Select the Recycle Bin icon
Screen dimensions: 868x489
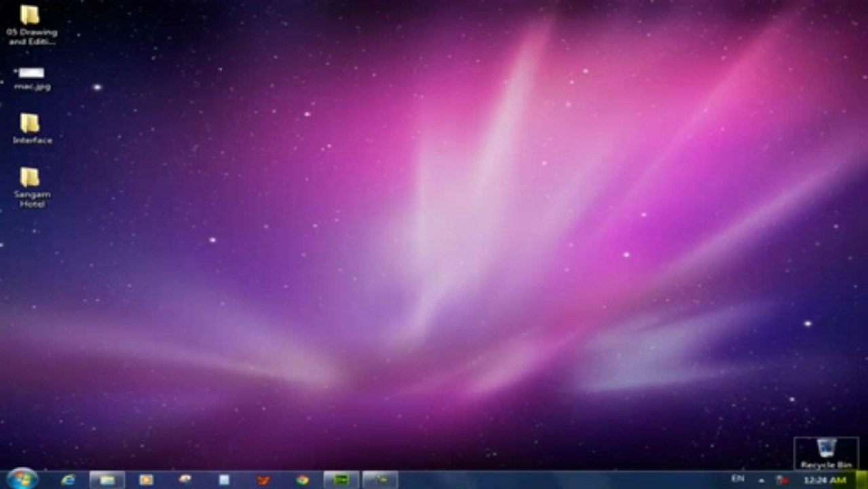tap(826, 453)
